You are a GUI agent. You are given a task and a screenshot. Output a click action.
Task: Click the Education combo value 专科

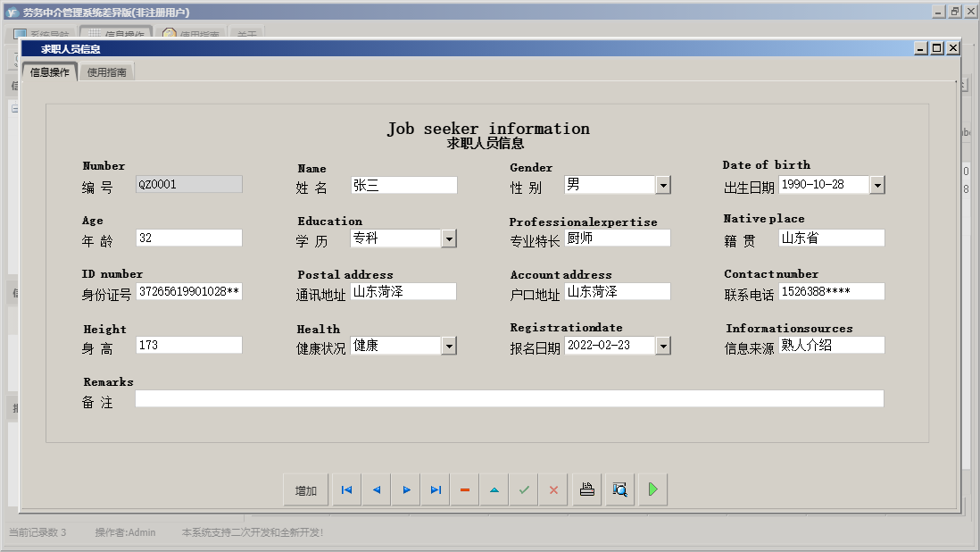tap(395, 238)
